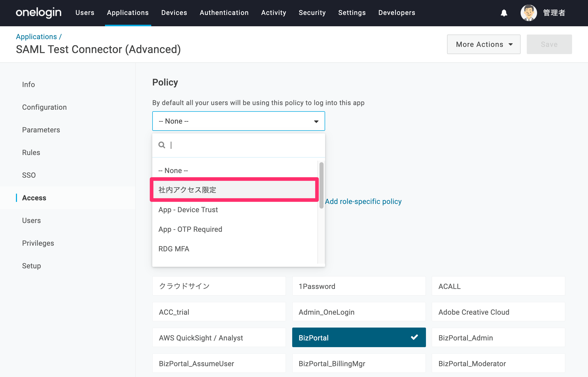Toggle the BizPortal_BillingMgr role

359,363
